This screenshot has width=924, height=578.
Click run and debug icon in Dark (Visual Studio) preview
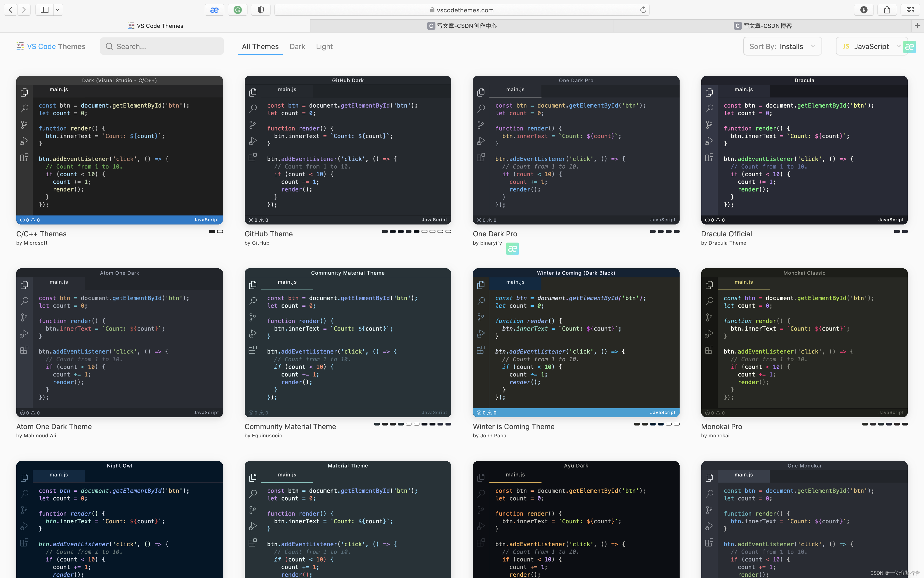(24, 141)
